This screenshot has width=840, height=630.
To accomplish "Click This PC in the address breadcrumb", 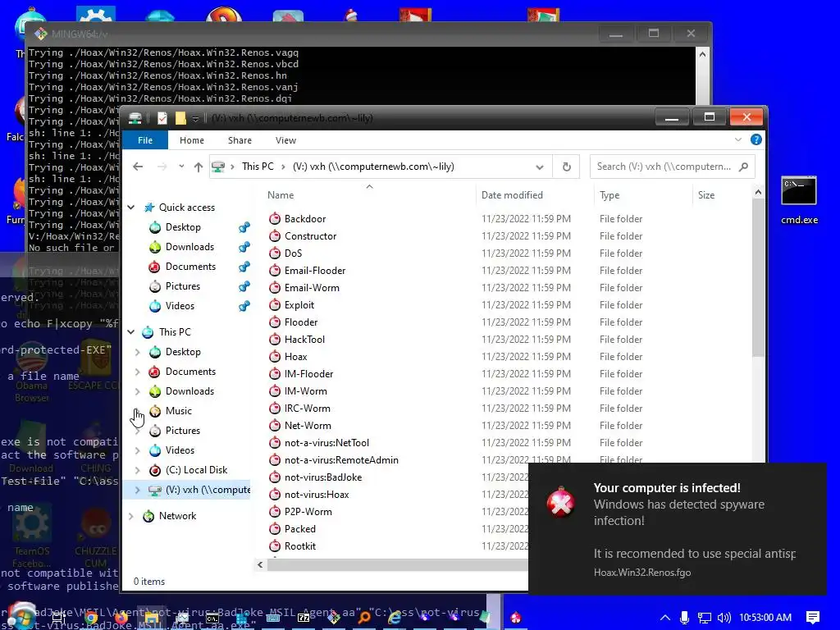I will [258, 167].
